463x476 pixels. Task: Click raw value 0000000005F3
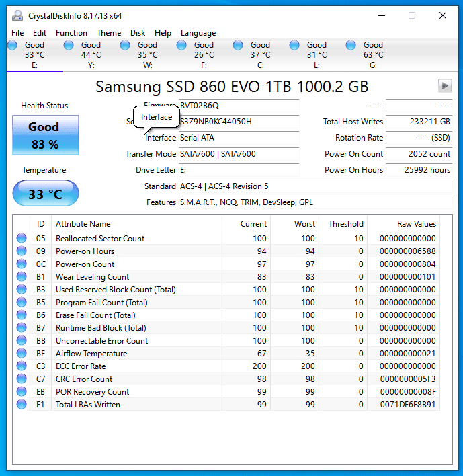coord(408,379)
